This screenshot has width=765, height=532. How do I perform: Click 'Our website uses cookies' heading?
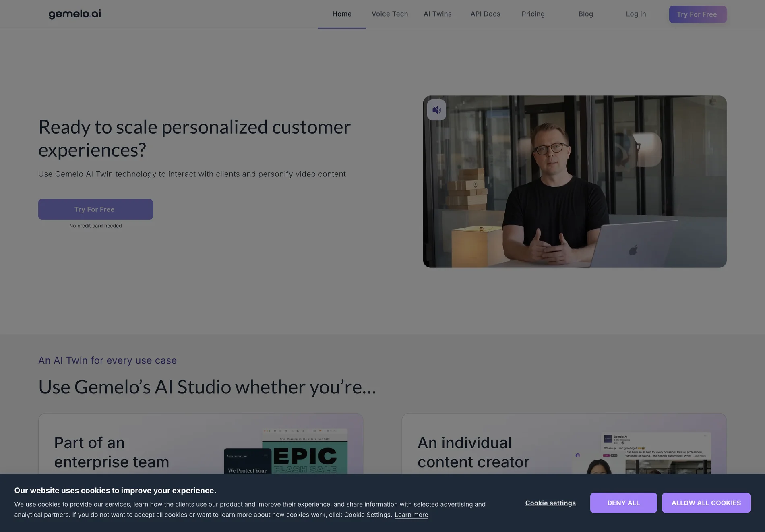[x=115, y=491]
